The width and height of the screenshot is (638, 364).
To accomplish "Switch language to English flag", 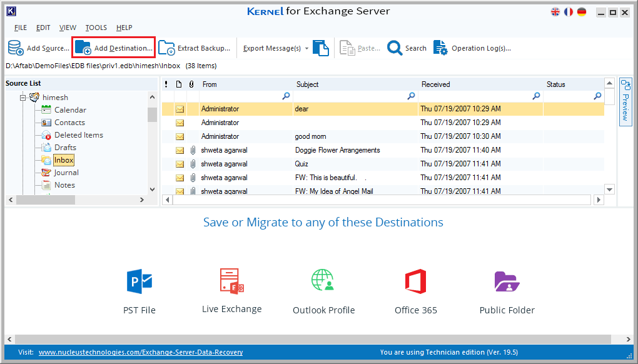I will tap(555, 13).
